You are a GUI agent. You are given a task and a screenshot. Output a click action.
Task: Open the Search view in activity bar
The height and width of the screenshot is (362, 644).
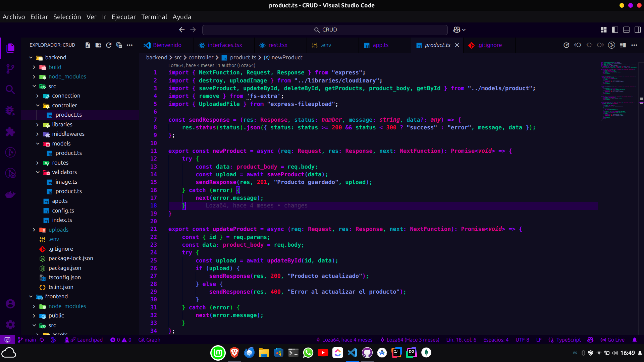pos(10,89)
